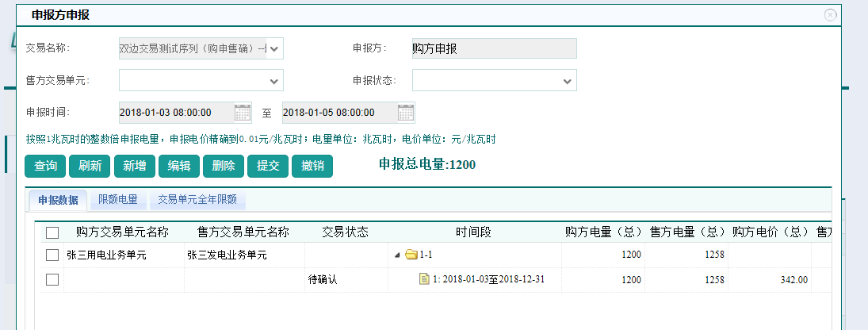
Task: Check the 张三用电业务单元 row checkbox
Action: (x=52, y=255)
